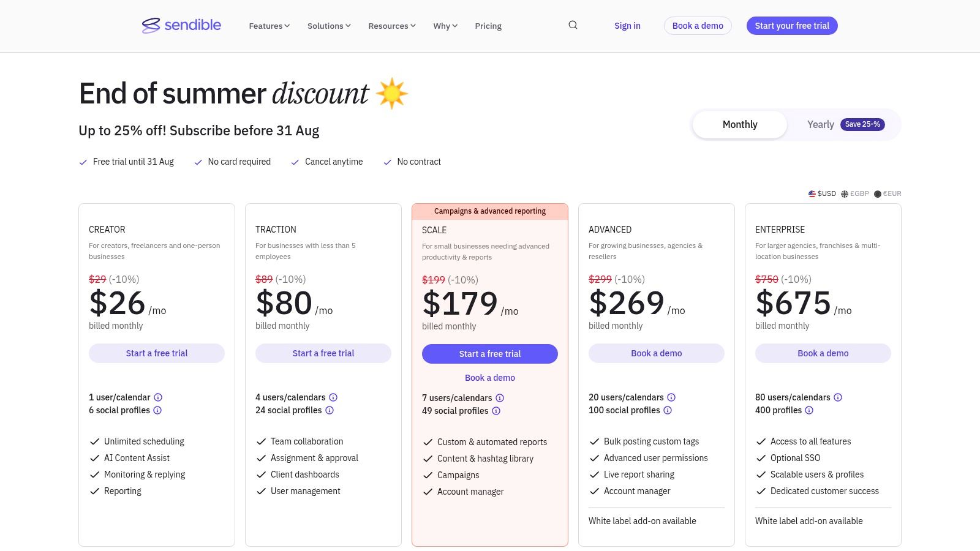Expand the Resources menu
This screenshot has height=551, width=980.
click(391, 26)
